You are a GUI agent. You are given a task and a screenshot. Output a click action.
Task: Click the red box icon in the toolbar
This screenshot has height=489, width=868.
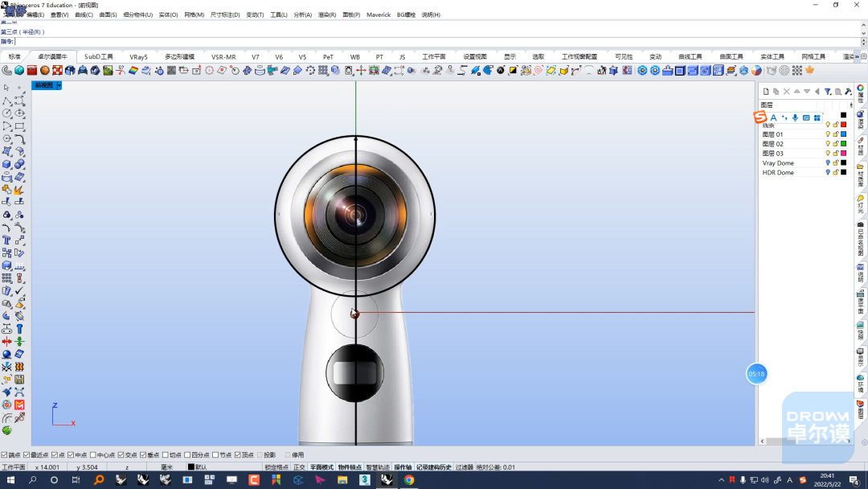point(32,70)
